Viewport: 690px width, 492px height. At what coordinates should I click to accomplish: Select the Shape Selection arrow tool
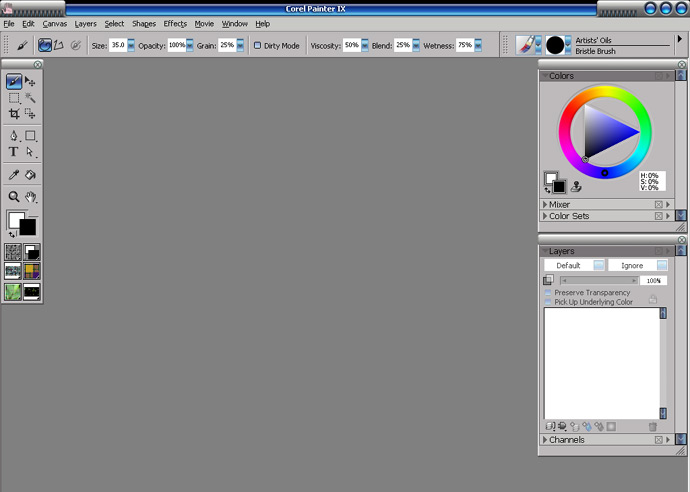coord(30,152)
